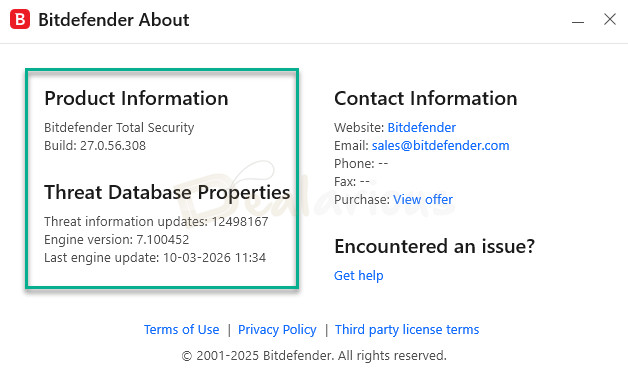Click the Product Information heading
The image size is (628, 388).
(x=136, y=99)
